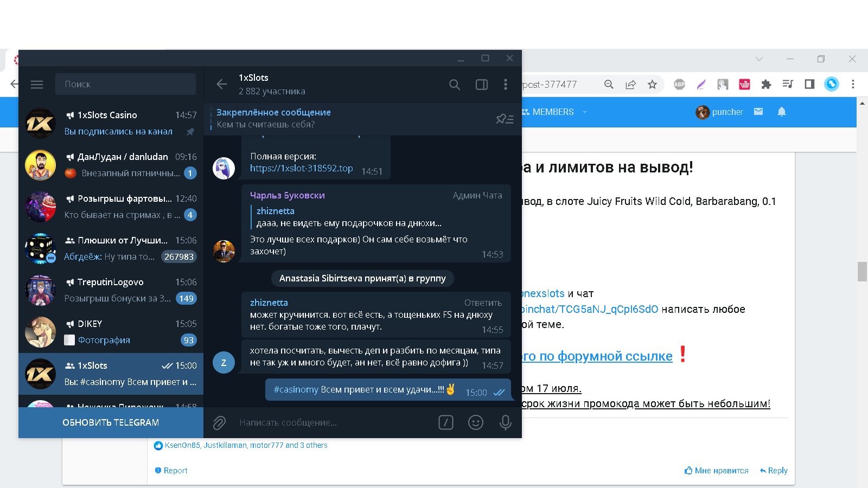Open browser tab search chevron
868x488 pixels.
click(759, 59)
